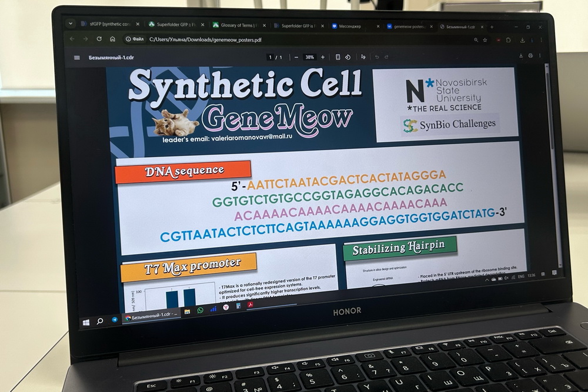Image resolution: width=588 pixels, height=392 pixels.
Task: Open the PDF viewer more actions menu
Action: click(x=540, y=56)
